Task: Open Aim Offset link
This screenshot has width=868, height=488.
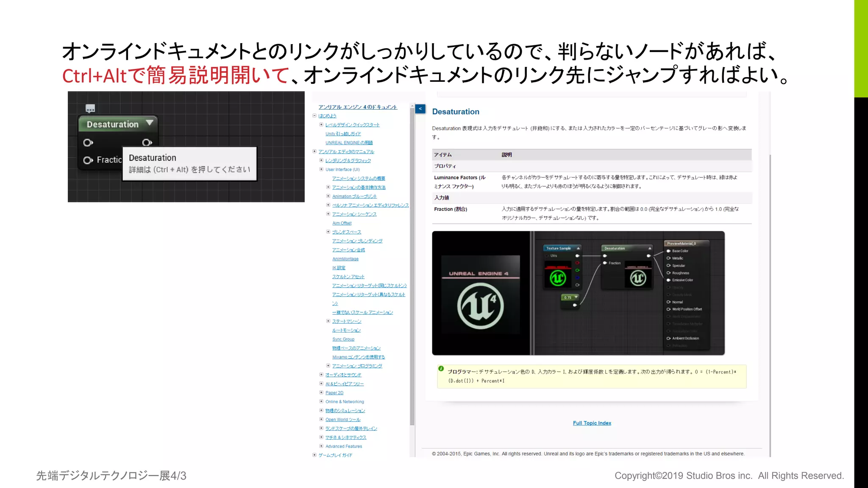Action: click(x=342, y=223)
